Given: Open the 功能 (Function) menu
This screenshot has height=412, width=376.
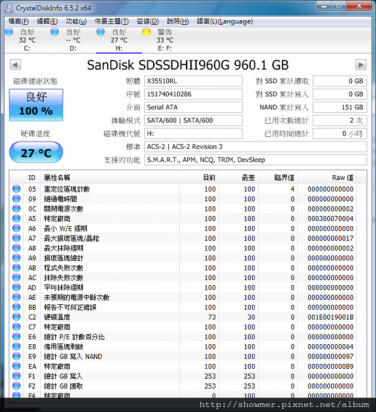Looking at the screenshot, I should [x=76, y=21].
